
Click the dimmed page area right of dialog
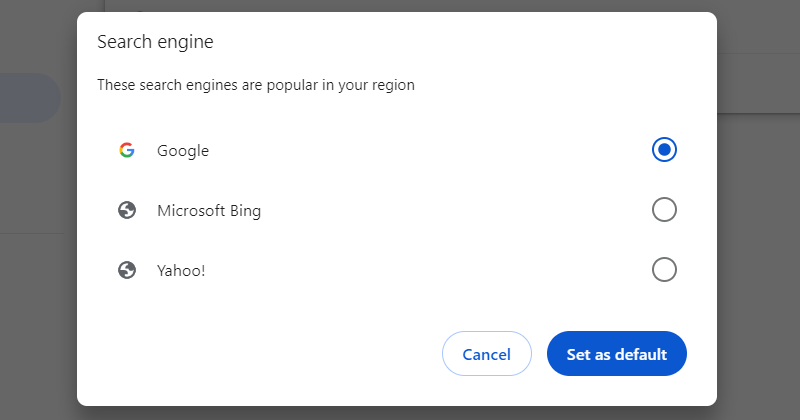point(758,250)
